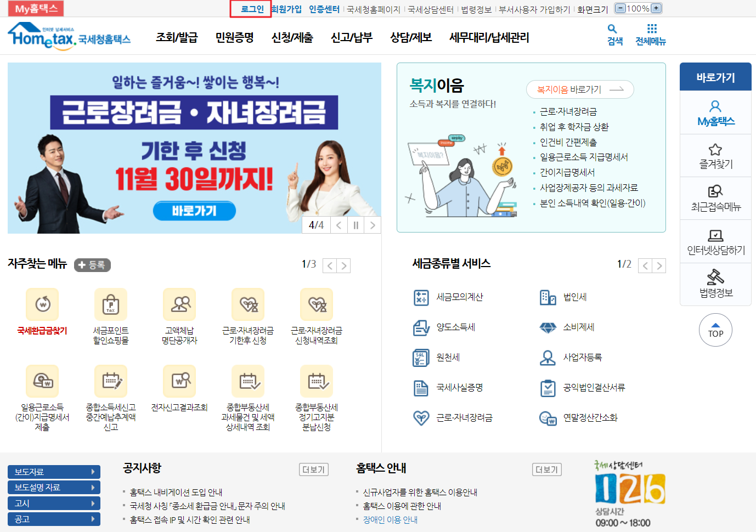Open 세금포인트 할인쇼핑몰 icon
Image resolution: width=756 pixels, height=532 pixels.
coord(111,304)
